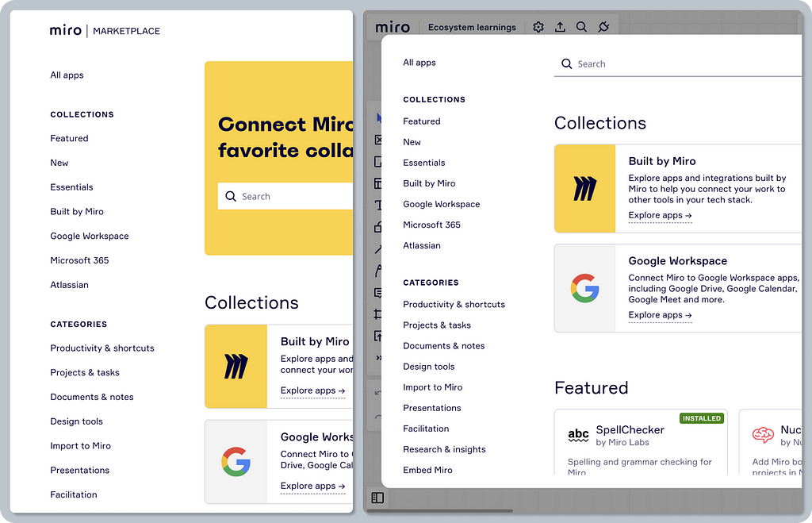This screenshot has width=812, height=523.
Task: Click the SpellChecker abc icon
Action: (x=578, y=436)
